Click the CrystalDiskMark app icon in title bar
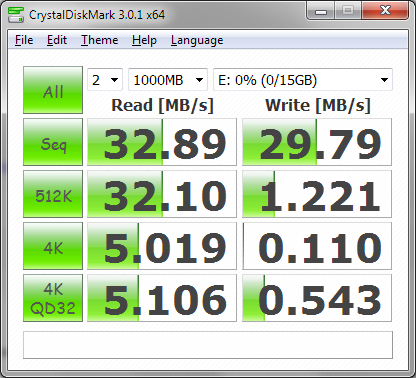Viewport: 416px width, 378px height. 16,15
